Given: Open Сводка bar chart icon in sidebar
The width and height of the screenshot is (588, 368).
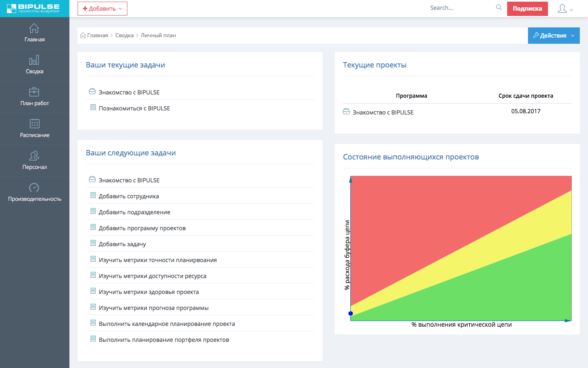Looking at the screenshot, I should pyautogui.click(x=34, y=61).
